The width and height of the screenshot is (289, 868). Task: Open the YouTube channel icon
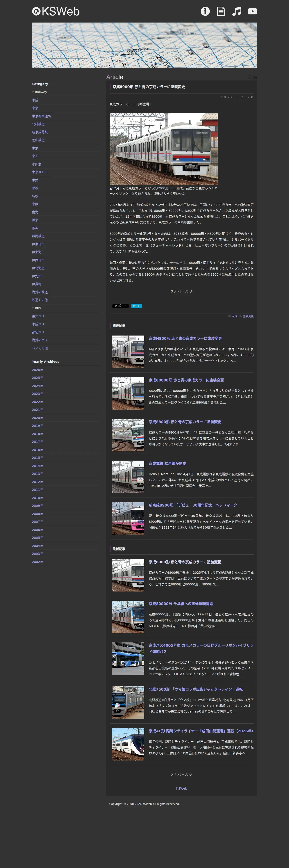pos(252,11)
